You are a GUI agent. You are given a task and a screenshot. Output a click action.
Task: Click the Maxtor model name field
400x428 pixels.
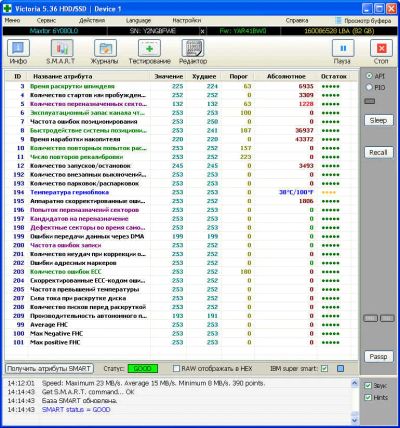tap(54, 31)
